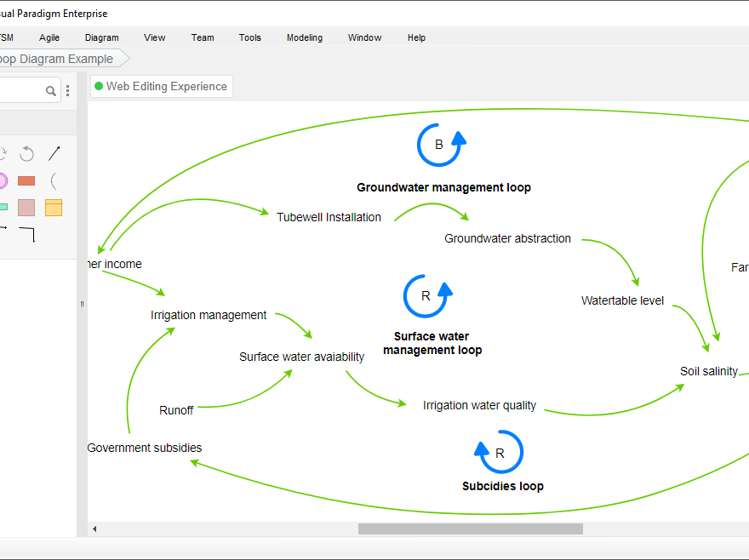749x560 pixels.
Task: Select the arc connector tool
Action: pyautogui.click(x=53, y=180)
